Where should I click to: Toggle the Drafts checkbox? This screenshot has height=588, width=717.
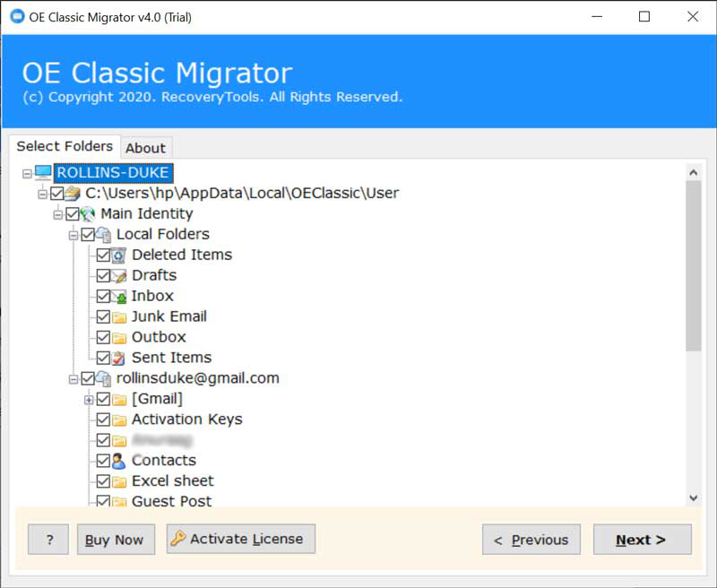pos(103,276)
